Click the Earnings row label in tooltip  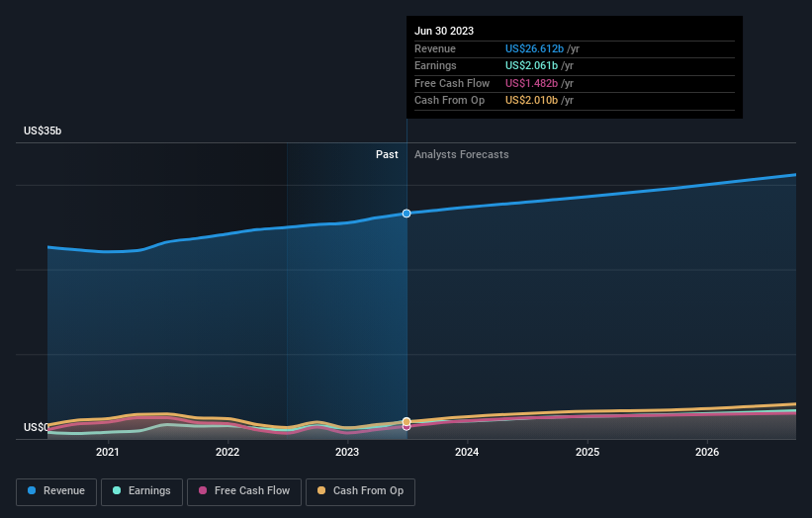435,65
